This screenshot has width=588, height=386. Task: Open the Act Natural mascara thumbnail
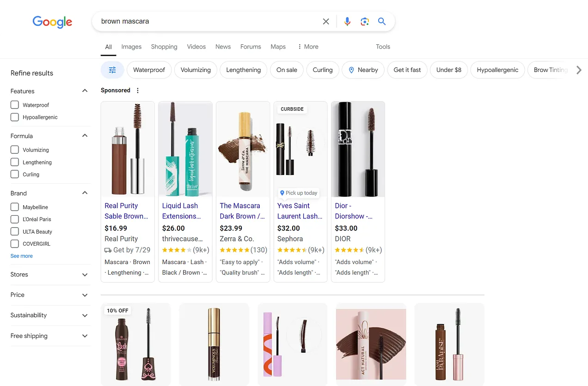pos(371,344)
